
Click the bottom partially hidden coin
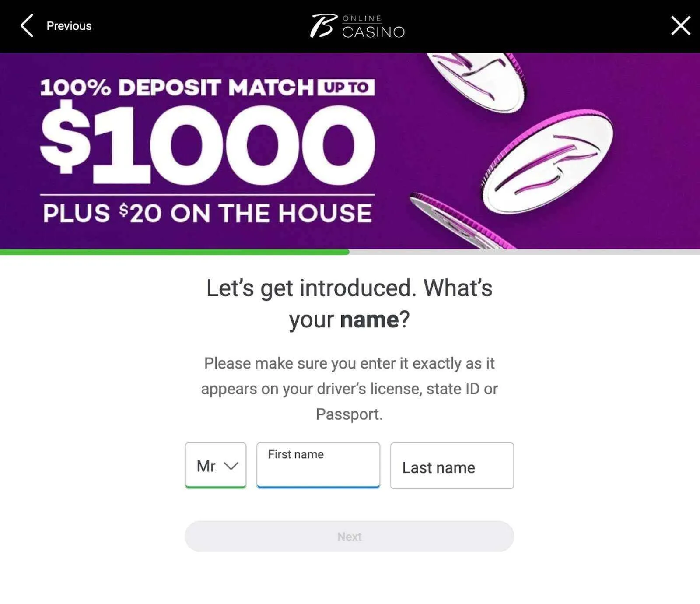[459, 223]
